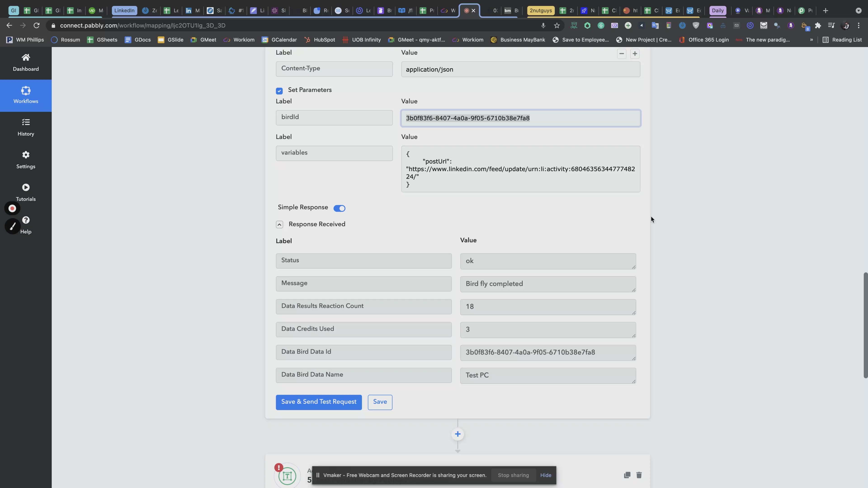Open the WM Phillips bookmark
868x488 pixels.
coord(25,40)
